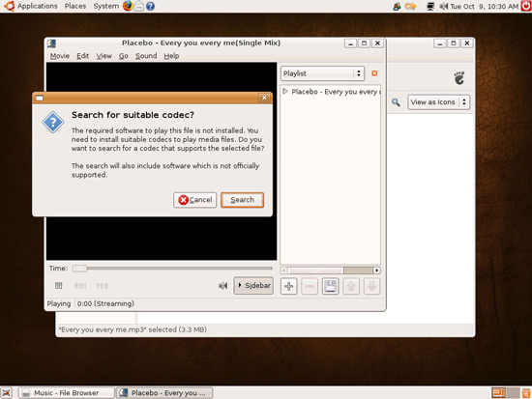Screen dimensions: 532x399
Task: Click the volume speaker icon in the player
Action: click(x=222, y=286)
